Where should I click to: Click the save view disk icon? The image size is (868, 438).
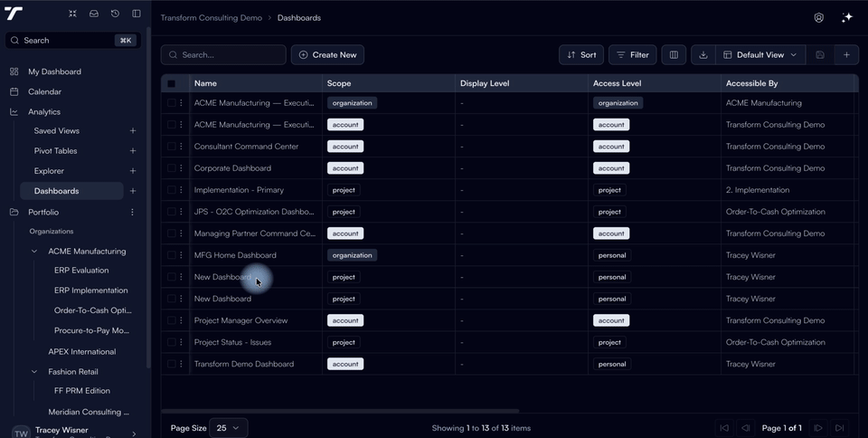point(820,55)
